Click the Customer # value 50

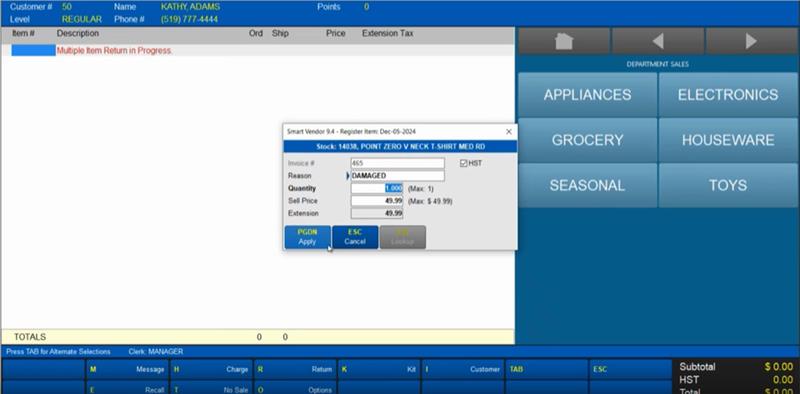[67, 7]
